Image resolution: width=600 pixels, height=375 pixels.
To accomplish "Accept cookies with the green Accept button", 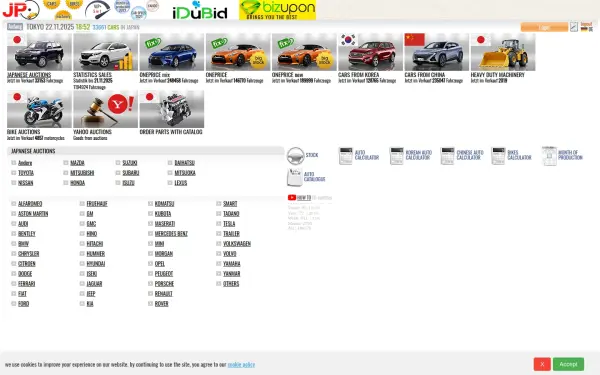I will 568,364.
